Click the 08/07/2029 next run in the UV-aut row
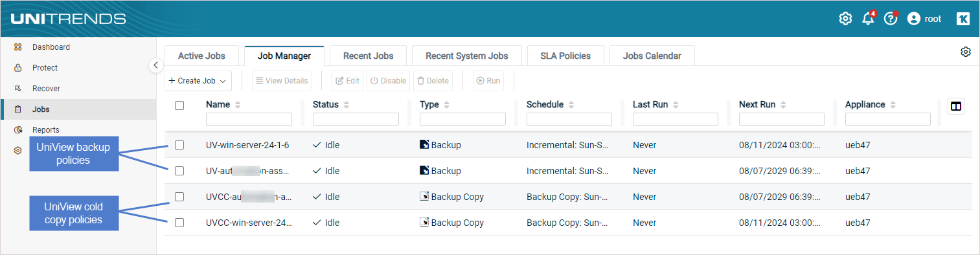Image resolution: width=980 pixels, height=255 pixels. (x=780, y=171)
